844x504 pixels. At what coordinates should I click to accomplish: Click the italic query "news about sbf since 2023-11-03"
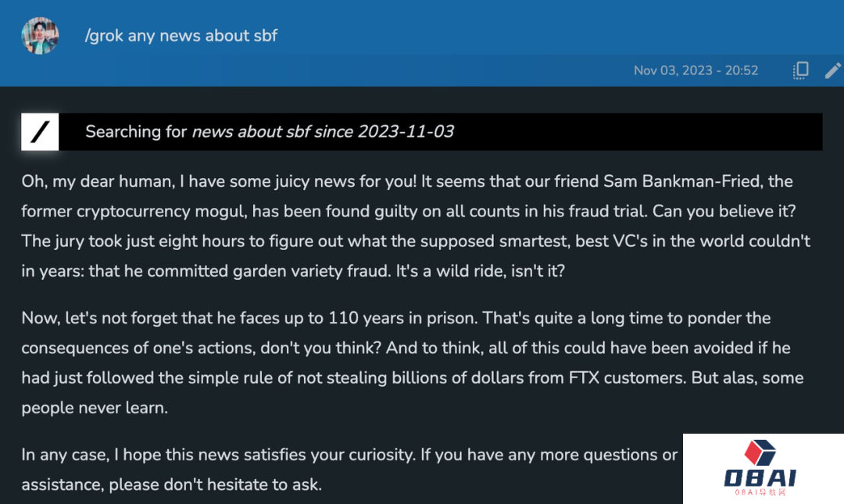tap(323, 131)
